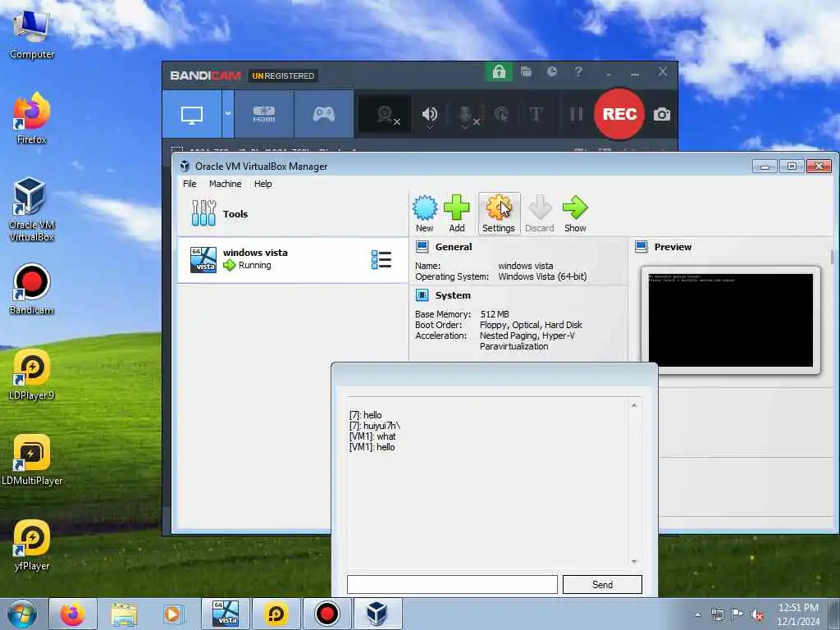The width and height of the screenshot is (840, 630).
Task: Open Firefox desktop shortcut
Action: click(x=32, y=118)
